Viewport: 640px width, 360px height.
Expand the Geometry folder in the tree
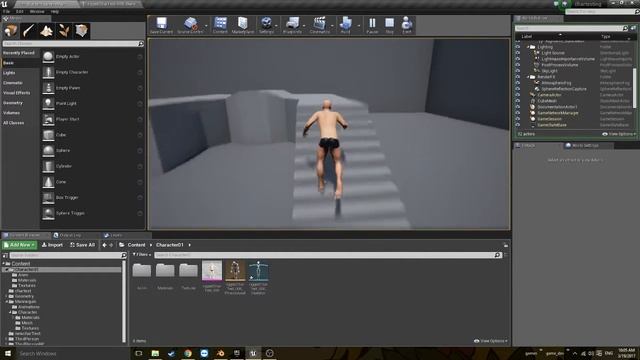click(x=7, y=296)
